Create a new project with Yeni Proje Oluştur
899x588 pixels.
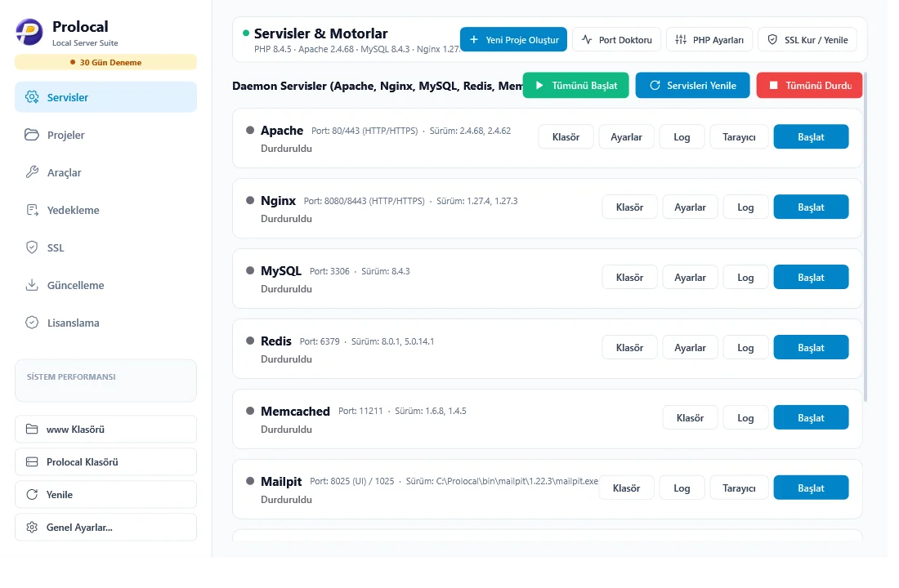click(x=514, y=39)
